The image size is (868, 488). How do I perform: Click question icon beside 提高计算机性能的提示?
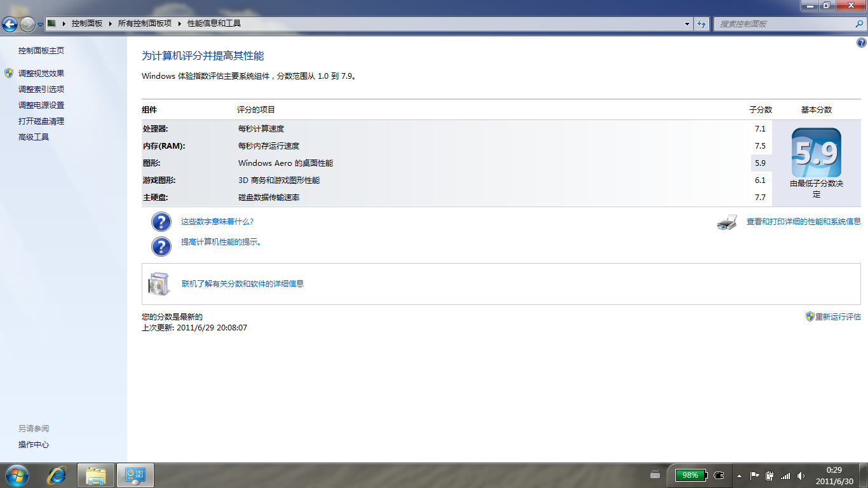tap(161, 246)
